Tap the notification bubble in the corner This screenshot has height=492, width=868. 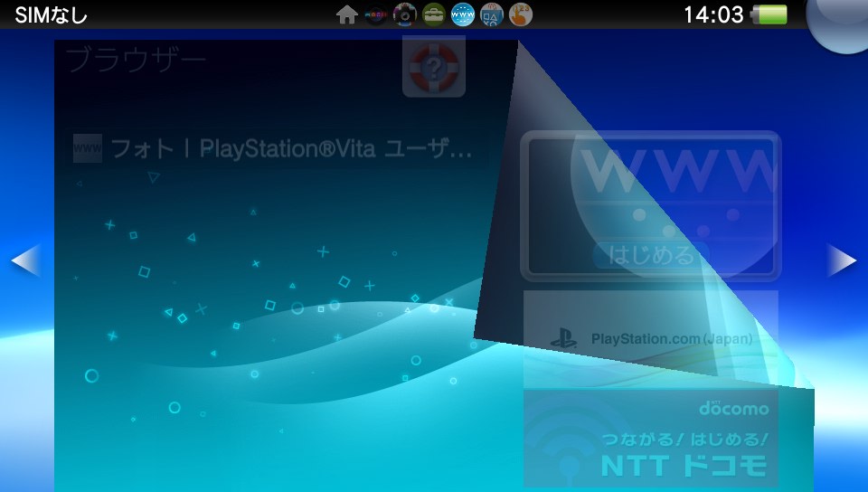[x=840, y=22]
